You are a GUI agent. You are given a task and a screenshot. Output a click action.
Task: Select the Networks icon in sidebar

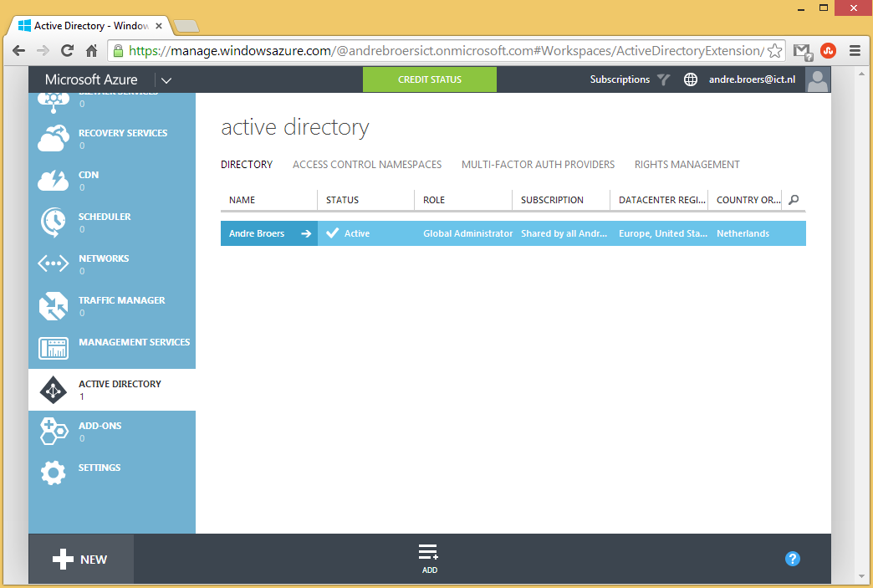(x=54, y=263)
